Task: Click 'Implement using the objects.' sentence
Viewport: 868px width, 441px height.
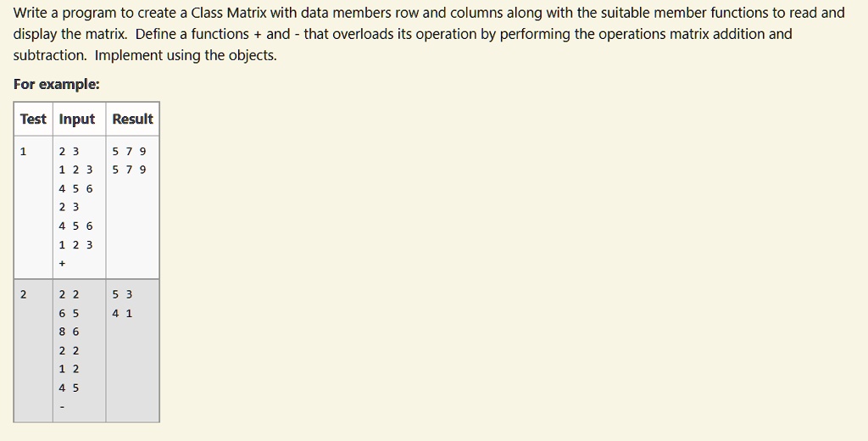Action: point(186,56)
